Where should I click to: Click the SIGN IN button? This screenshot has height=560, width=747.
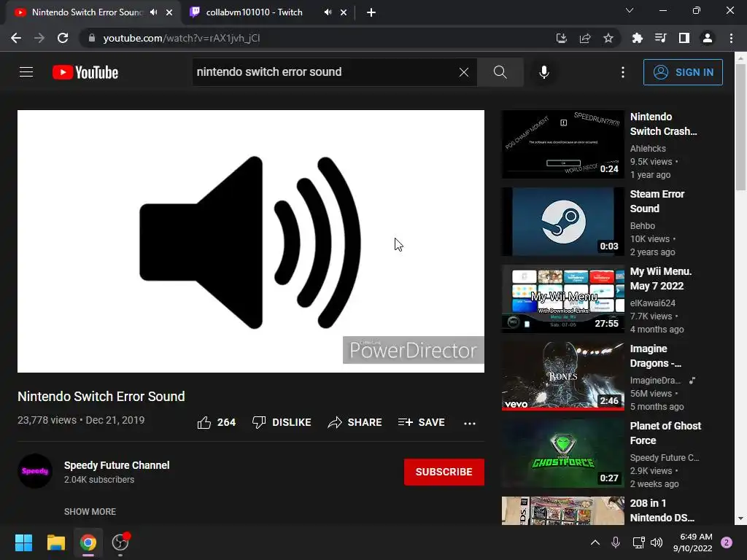point(683,72)
